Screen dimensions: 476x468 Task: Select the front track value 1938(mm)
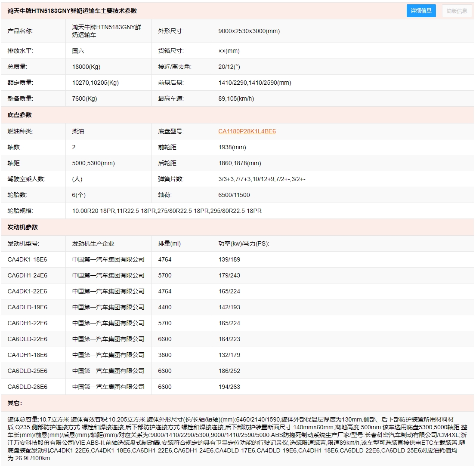[232, 147]
